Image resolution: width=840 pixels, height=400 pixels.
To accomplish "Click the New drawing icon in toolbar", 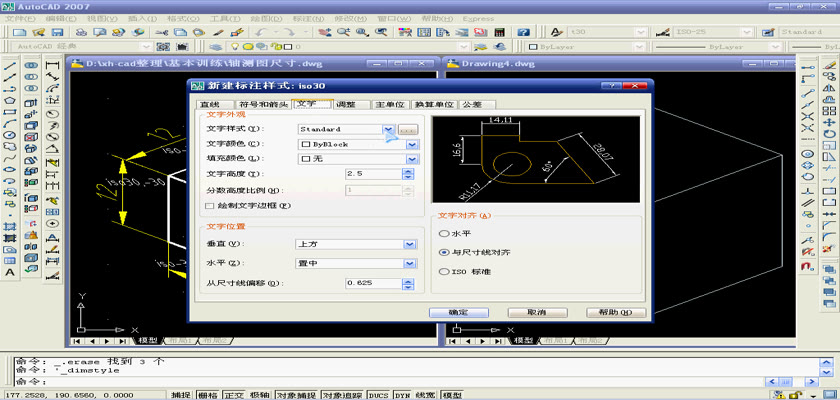I will coord(19,32).
